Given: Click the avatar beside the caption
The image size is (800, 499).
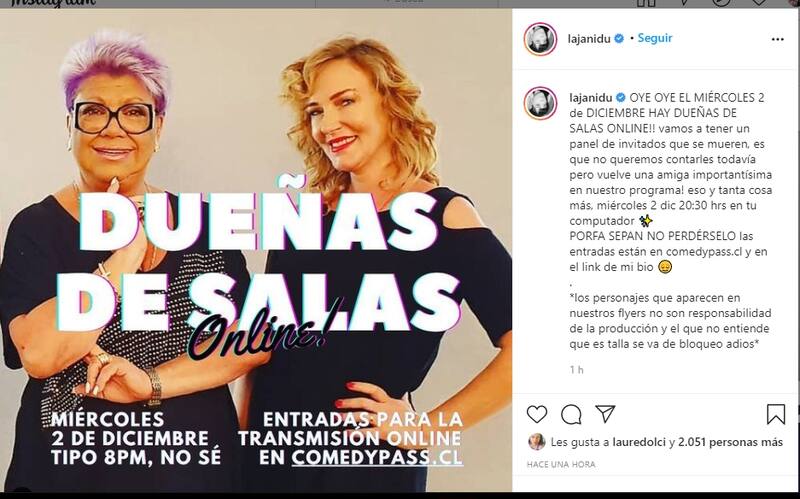Looking at the screenshot, I should pos(540,104).
